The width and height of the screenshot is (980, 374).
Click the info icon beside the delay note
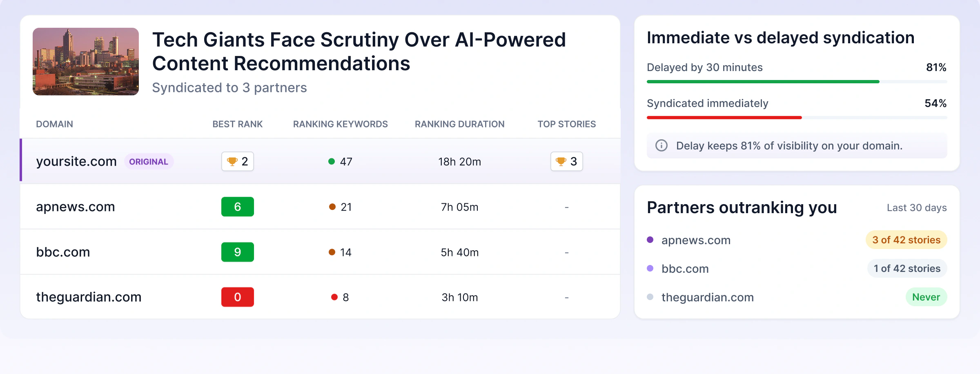click(x=661, y=145)
